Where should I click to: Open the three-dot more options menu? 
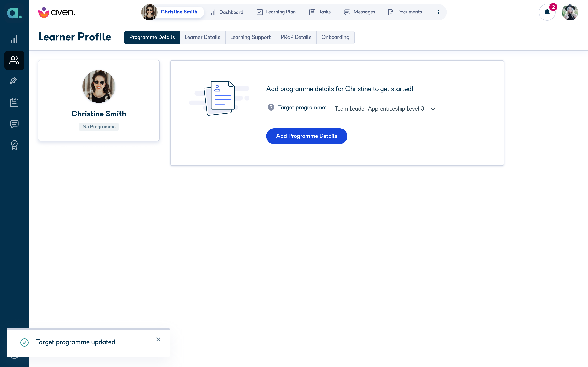pos(438,12)
